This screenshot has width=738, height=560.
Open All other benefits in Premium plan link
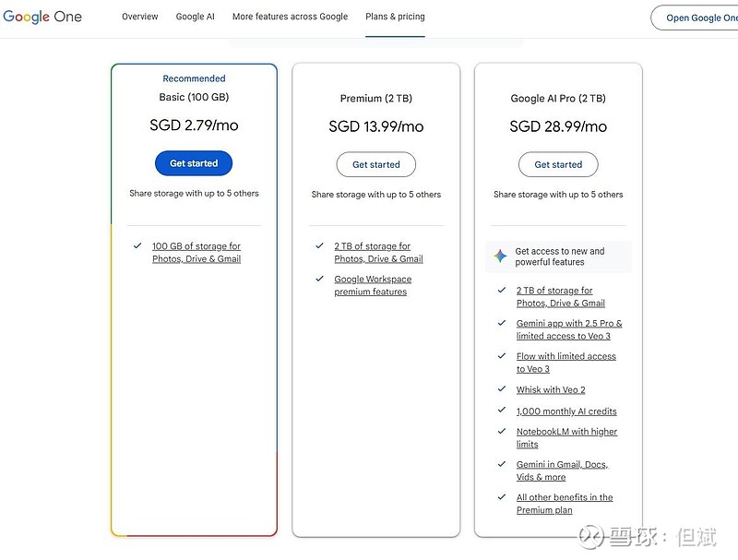point(565,504)
